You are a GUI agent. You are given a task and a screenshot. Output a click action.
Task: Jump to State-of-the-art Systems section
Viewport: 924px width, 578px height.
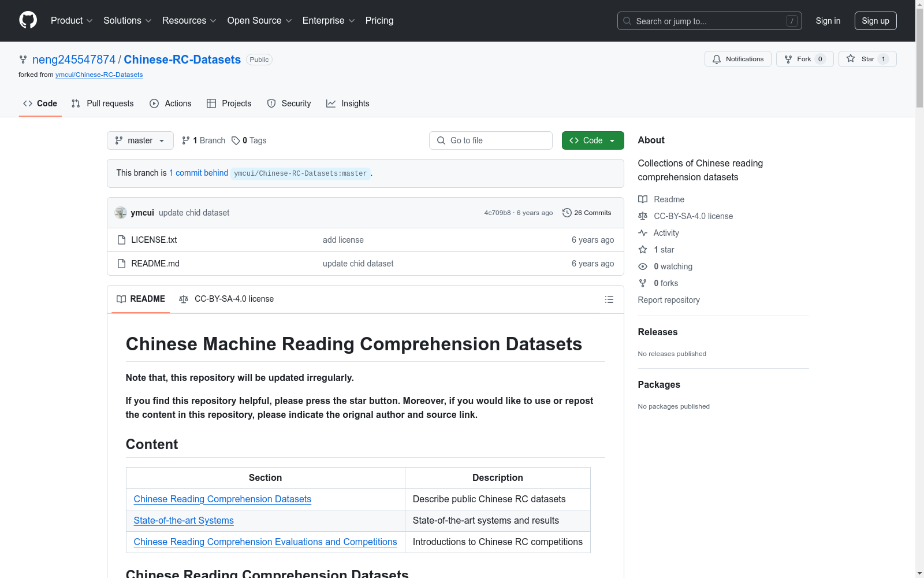(184, 521)
